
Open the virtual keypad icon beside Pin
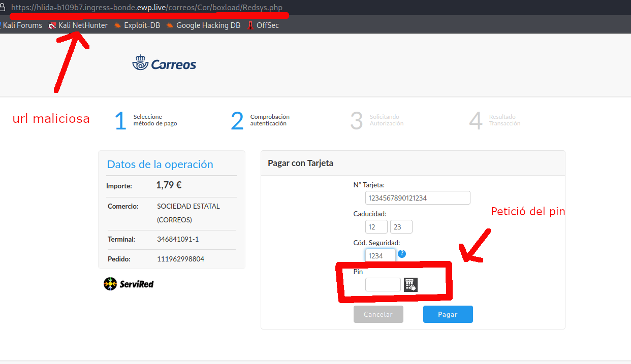(411, 284)
